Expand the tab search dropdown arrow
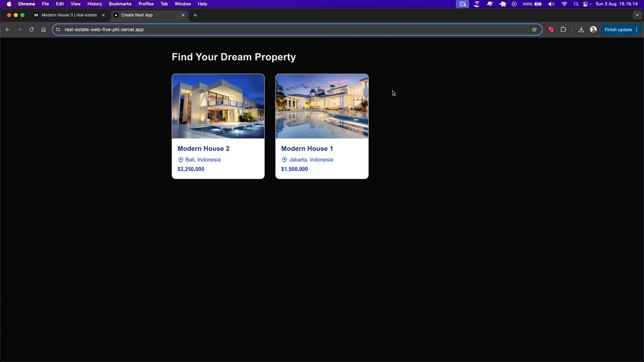 coord(637,15)
